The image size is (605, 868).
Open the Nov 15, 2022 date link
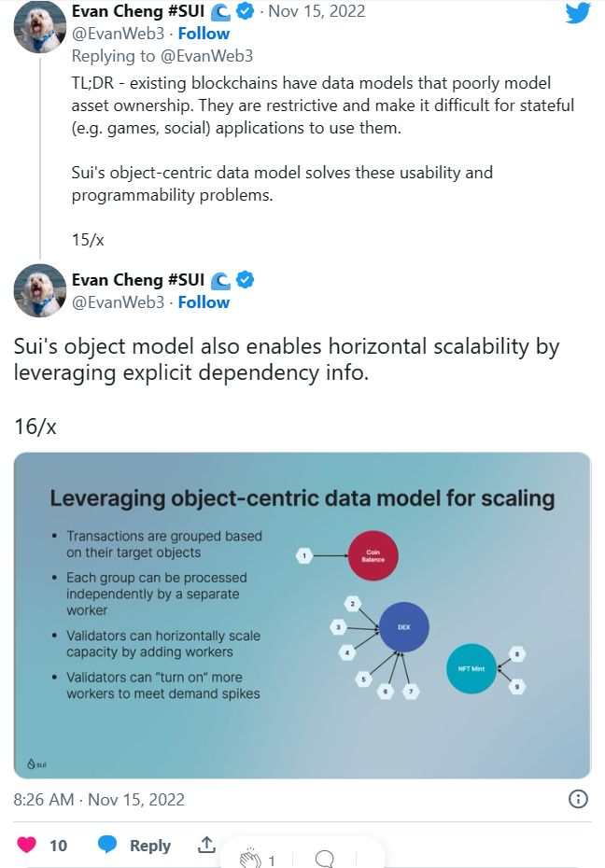(317, 12)
